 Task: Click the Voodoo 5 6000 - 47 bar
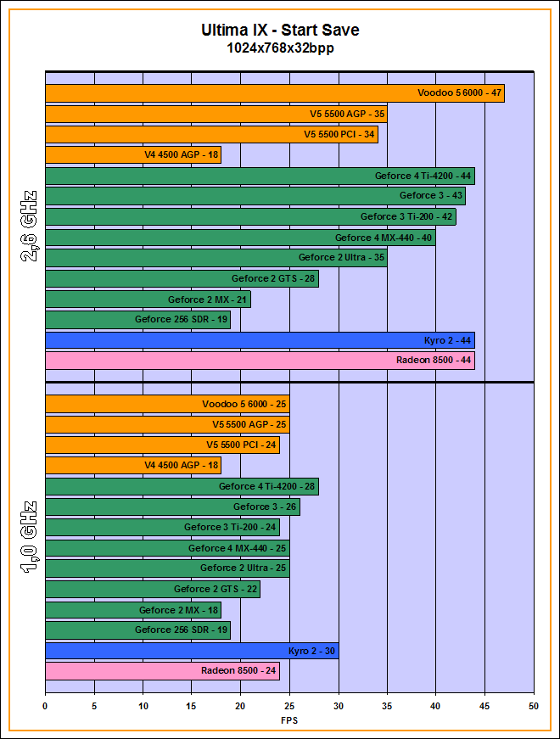[274, 93]
